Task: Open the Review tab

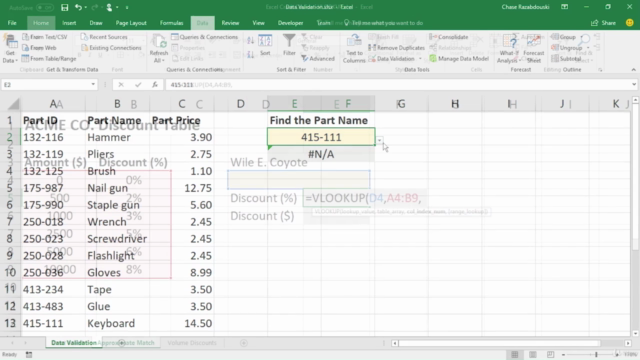Action: click(x=230, y=23)
